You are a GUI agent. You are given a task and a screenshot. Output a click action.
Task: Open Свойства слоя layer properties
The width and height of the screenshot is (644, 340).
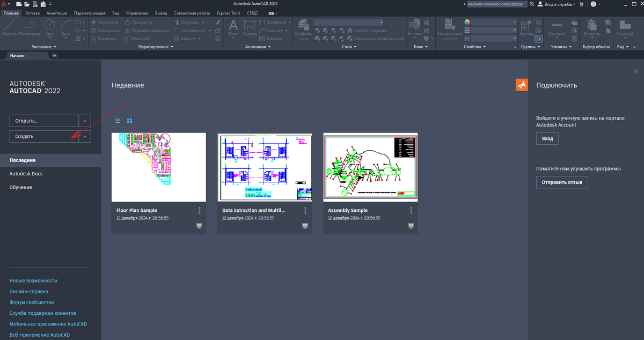point(303,30)
